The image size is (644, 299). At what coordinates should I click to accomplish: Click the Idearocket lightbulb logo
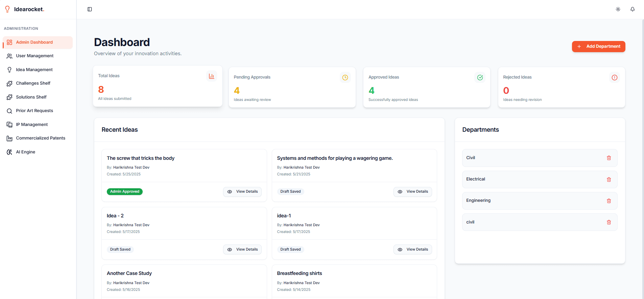pos(7,9)
